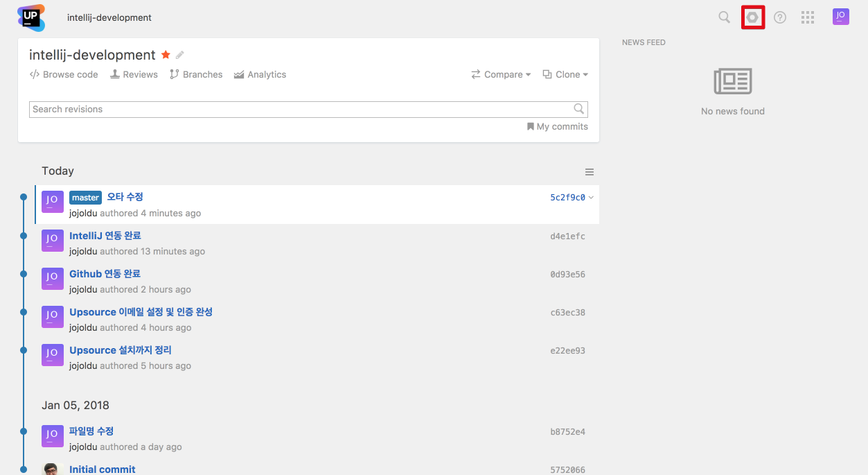Open commit 'Upsource 이메일 설정 및 인증 완성'

pyautogui.click(x=141, y=312)
